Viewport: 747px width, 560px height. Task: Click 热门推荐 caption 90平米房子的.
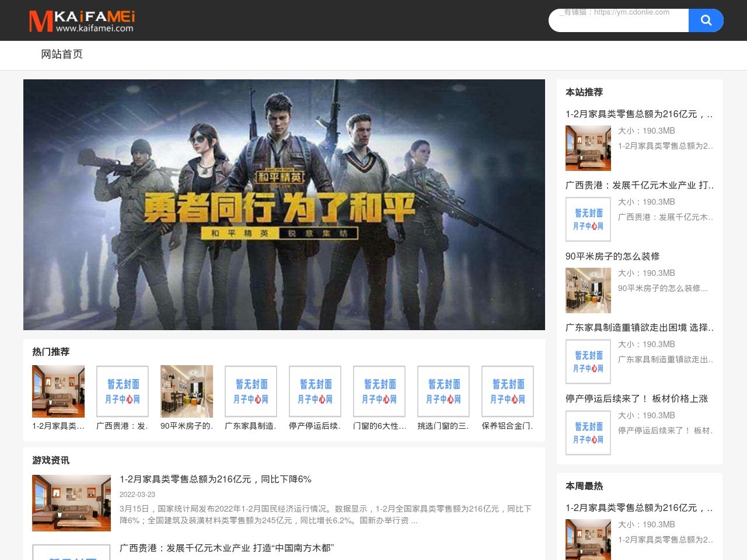pos(187,426)
